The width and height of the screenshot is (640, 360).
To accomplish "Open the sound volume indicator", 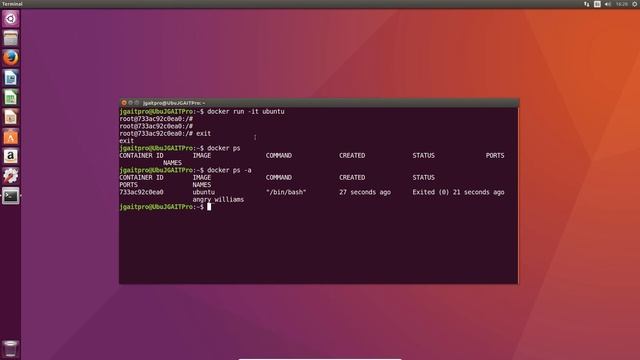I will click(608, 4).
